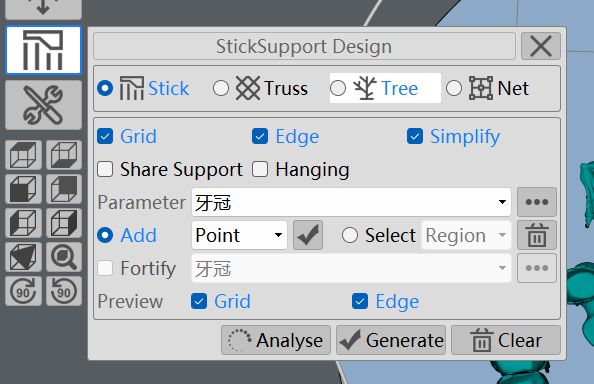Image resolution: width=594 pixels, height=384 pixels.
Task: Confirm added point with checkmark button
Action: click(x=308, y=235)
